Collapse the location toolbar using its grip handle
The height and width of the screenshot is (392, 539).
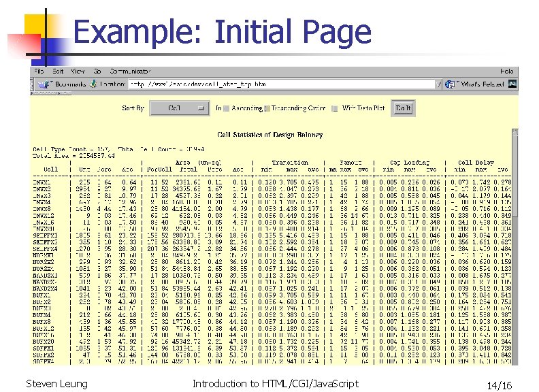[x=31, y=84]
